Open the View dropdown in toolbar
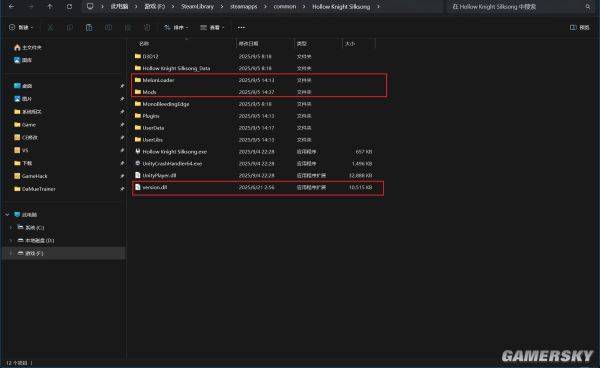The height and width of the screenshot is (368, 600). coord(212,28)
